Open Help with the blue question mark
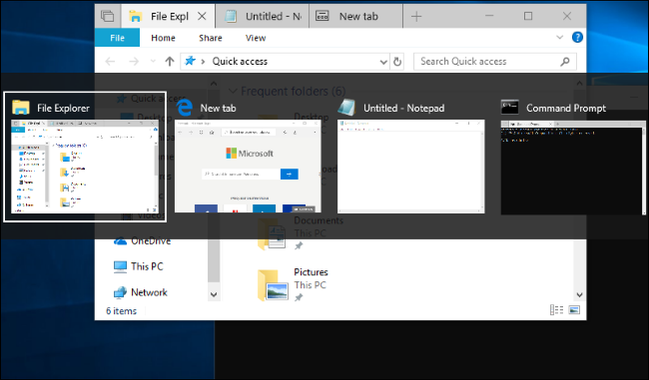This screenshot has height=380, width=649. [x=577, y=37]
